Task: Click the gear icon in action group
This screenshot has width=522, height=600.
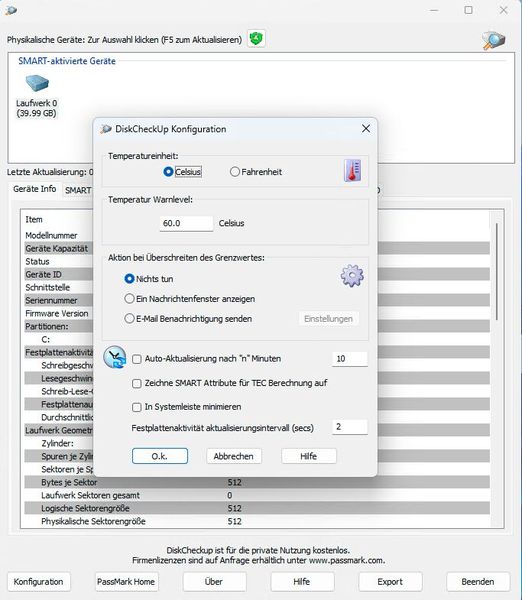Action: pyautogui.click(x=352, y=276)
